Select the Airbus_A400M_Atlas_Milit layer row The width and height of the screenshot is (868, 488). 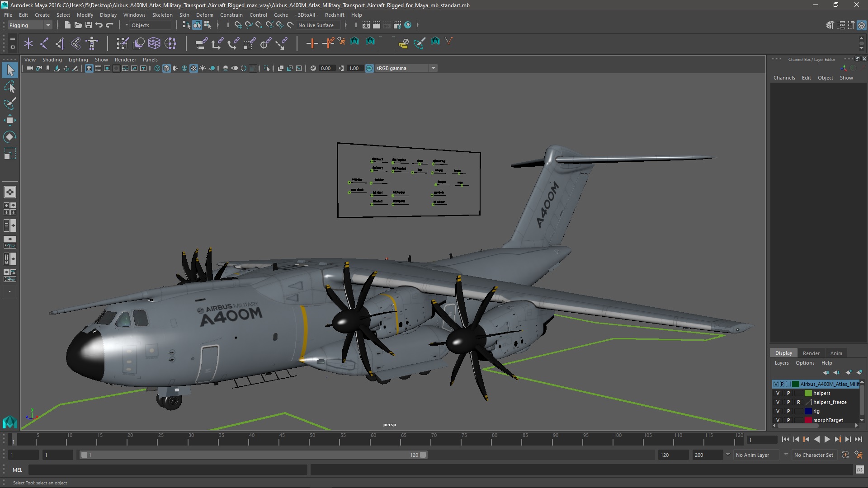point(816,384)
